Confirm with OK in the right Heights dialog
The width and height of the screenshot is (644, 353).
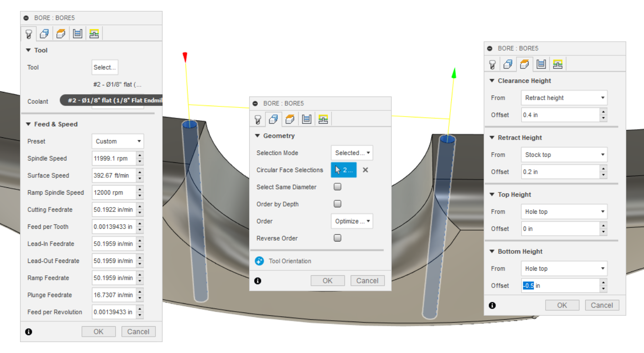(x=562, y=305)
